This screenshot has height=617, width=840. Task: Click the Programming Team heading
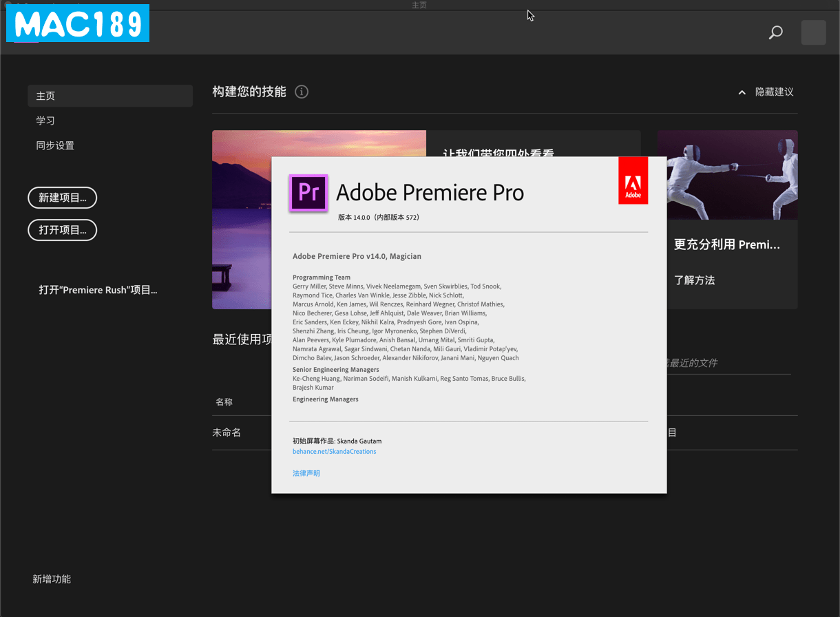[x=322, y=278]
